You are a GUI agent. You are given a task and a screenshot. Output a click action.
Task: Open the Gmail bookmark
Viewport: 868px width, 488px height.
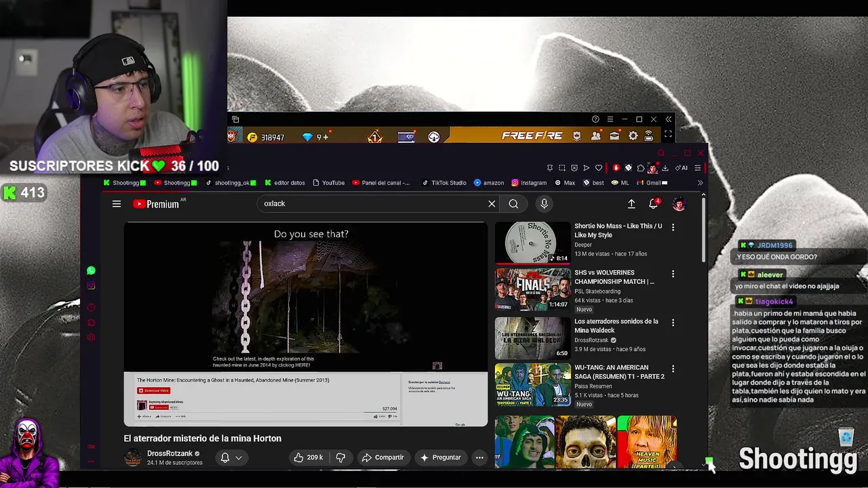tap(652, 182)
